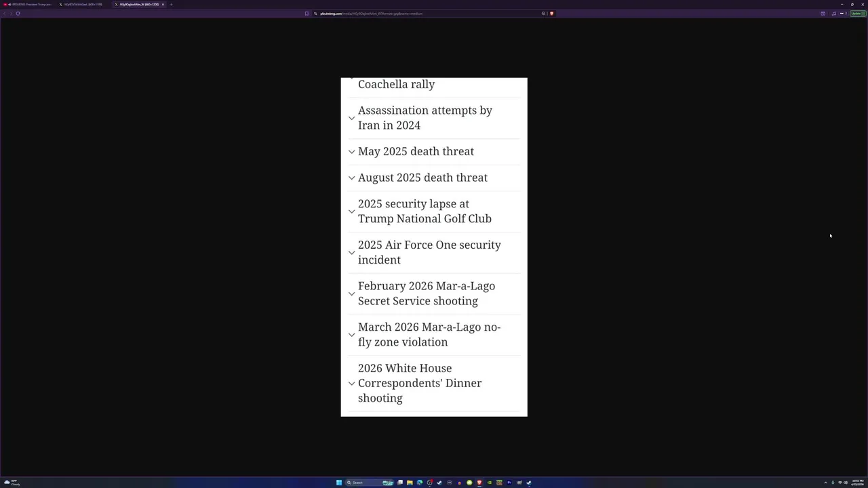Click the browser Update button
The image size is (868, 488).
858,14
